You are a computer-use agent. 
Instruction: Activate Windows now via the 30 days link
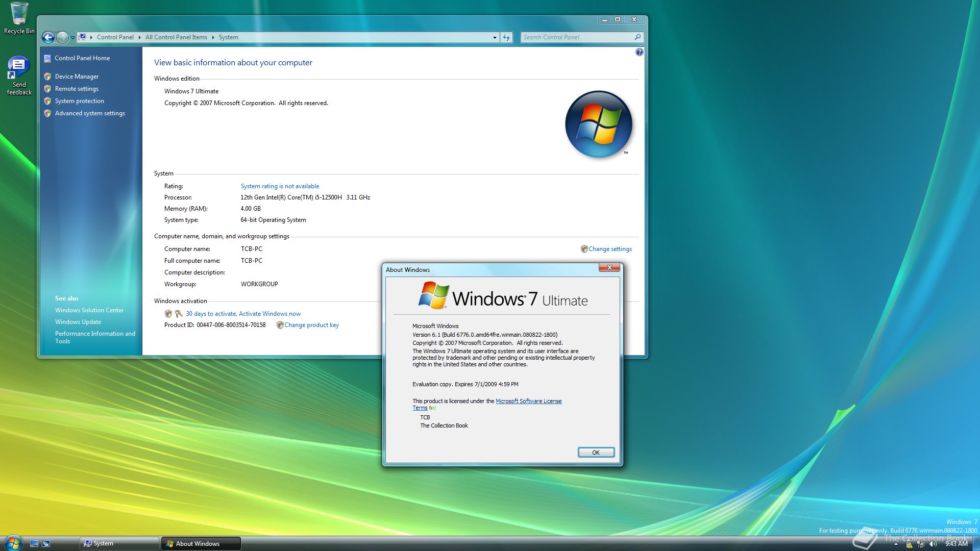pos(243,314)
